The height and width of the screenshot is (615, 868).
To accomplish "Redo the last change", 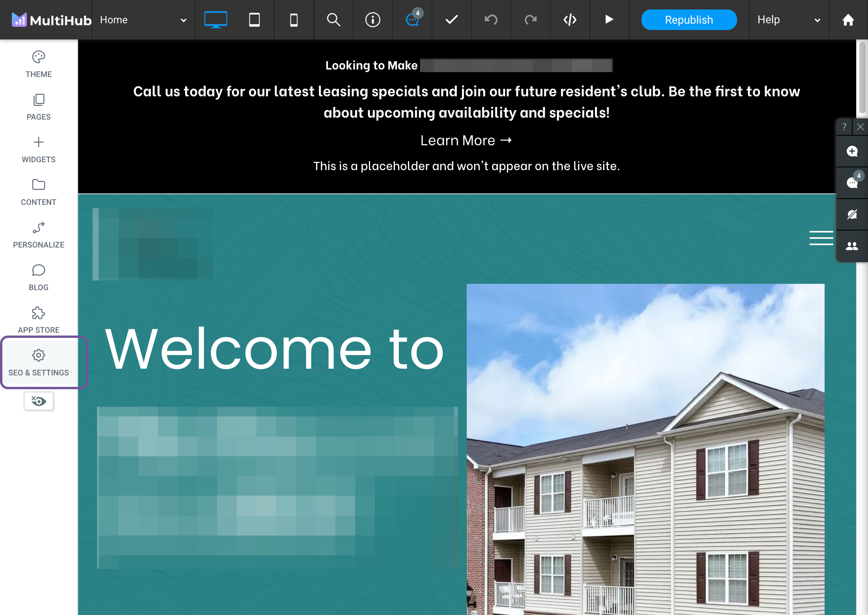I will point(531,20).
